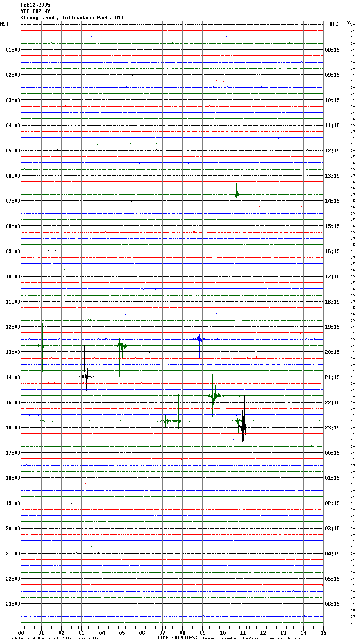Select the 14:00 MST time label
The height and width of the screenshot is (644, 357).
tap(13, 377)
